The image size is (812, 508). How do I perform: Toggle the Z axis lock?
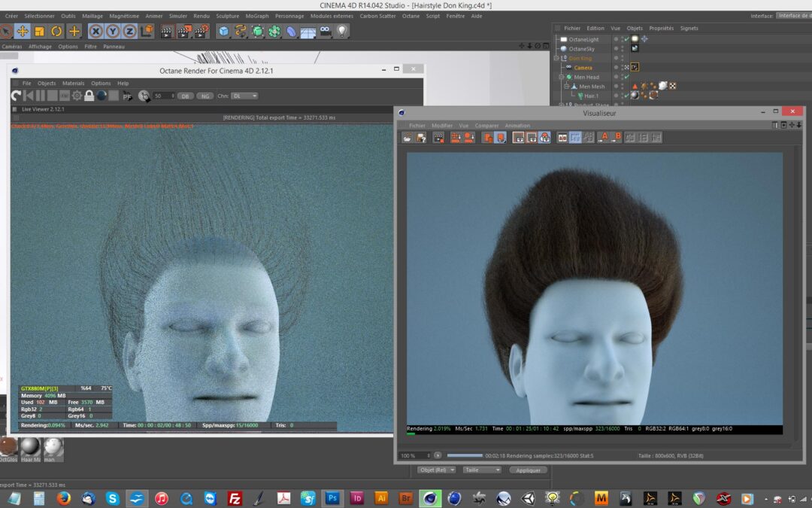coord(129,31)
